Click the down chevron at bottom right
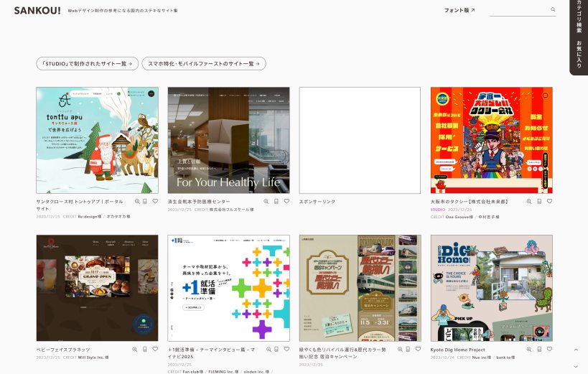588x374 pixels. coord(576,366)
